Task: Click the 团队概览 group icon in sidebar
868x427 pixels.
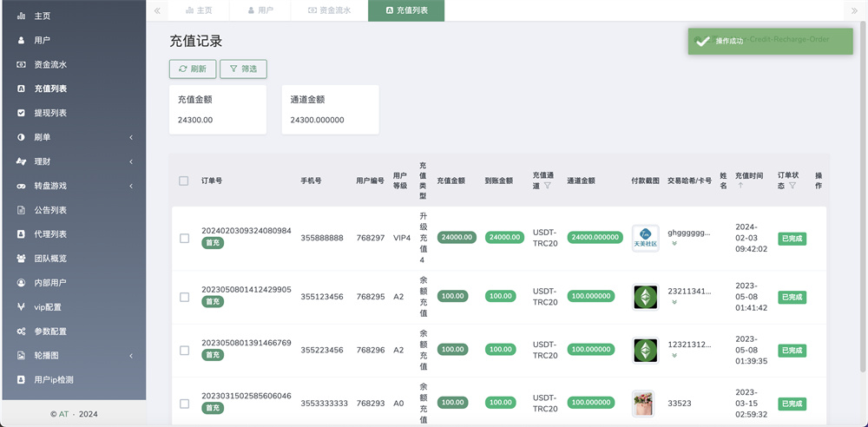Action: (x=21, y=259)
